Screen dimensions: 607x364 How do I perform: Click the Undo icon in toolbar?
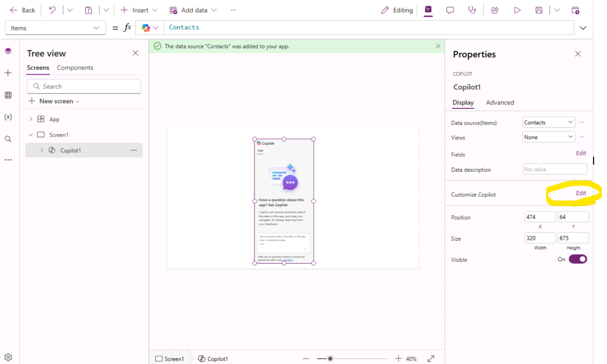click(52, 10)
